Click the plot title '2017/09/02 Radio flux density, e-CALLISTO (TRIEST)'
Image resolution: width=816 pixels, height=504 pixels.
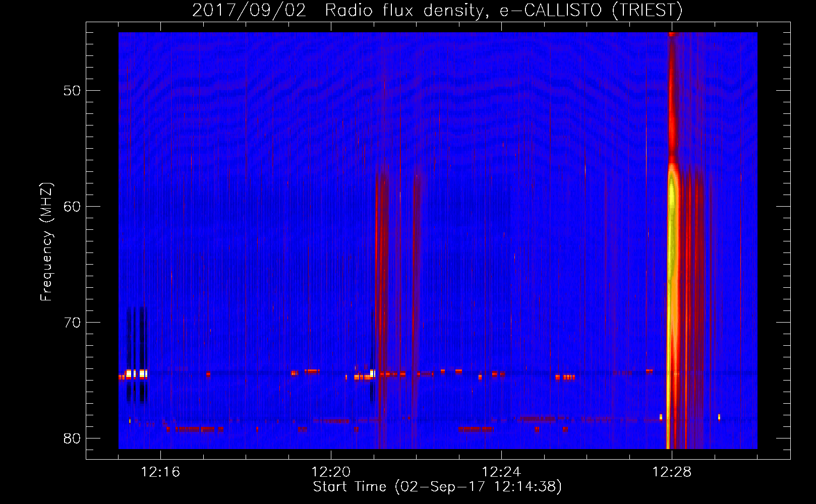pyautogui.click(x=437, y=10)
